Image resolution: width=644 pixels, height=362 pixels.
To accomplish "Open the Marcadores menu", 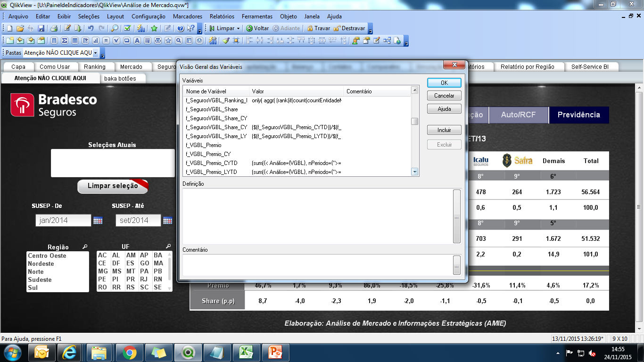I will [x=188, y=16].
